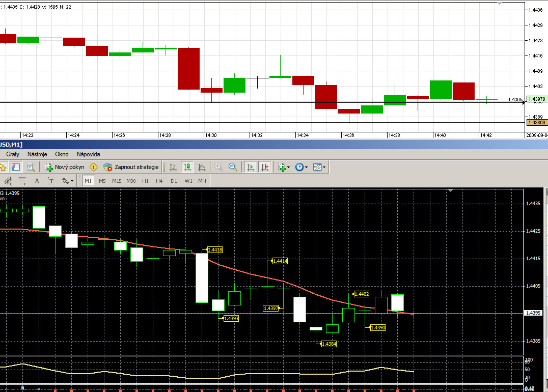The height and width of the screenshot is (392, 548).
Task: Select the text label T tool
Action: pos(51,181)
